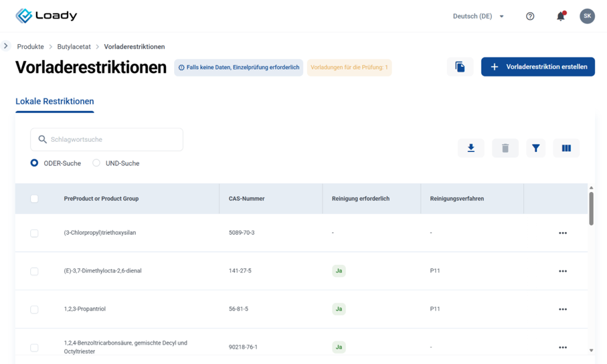
Task: Click the scrollbar down arrow
Action: tap(591, 351)
